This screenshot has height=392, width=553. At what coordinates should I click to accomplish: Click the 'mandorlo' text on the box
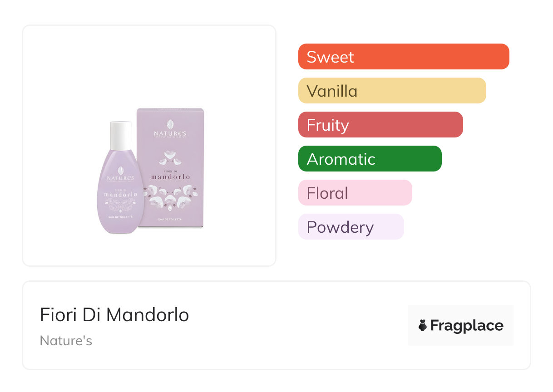[170, 176]
